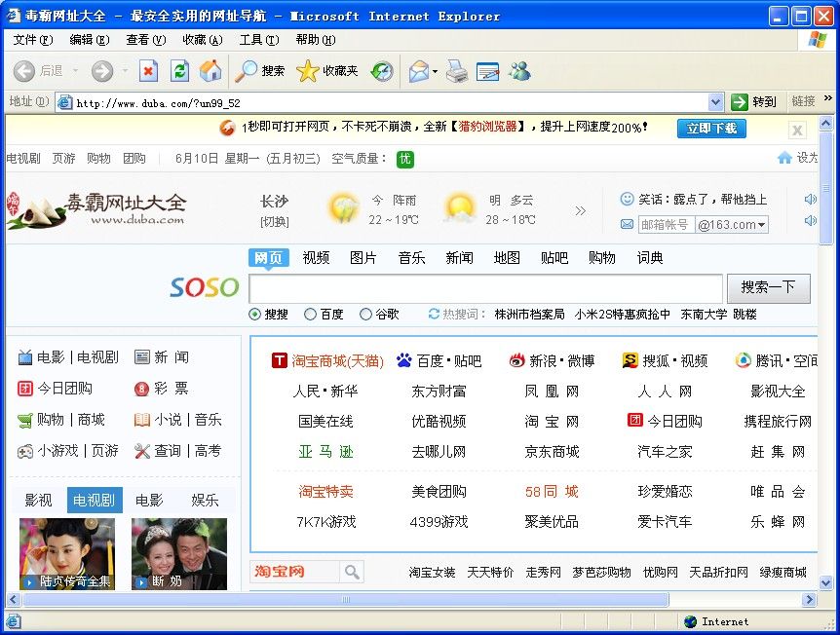The width and height of the screenshot is (840, 635).
Task: Click the 立即下载 download button
Action: tap(711, 129)
